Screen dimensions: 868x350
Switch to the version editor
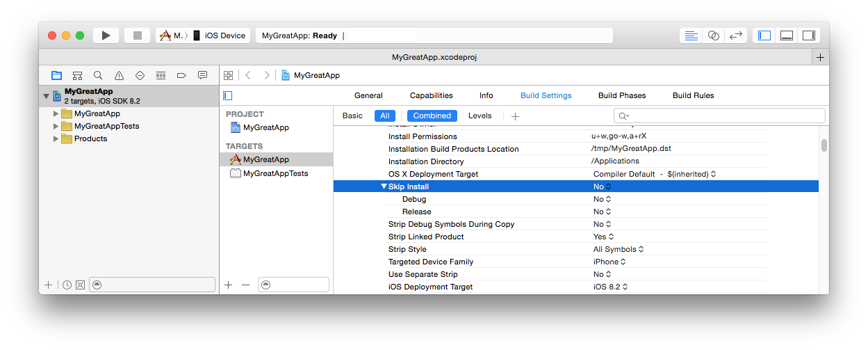pyautogui.click(x=736, y=35)
